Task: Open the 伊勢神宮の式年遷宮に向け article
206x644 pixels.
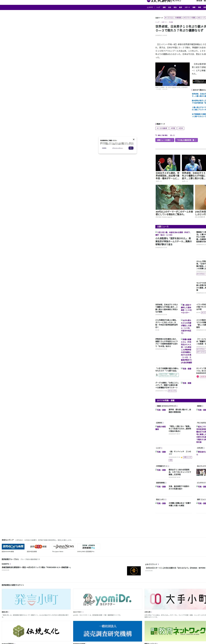Action: [x=167, y=343]
